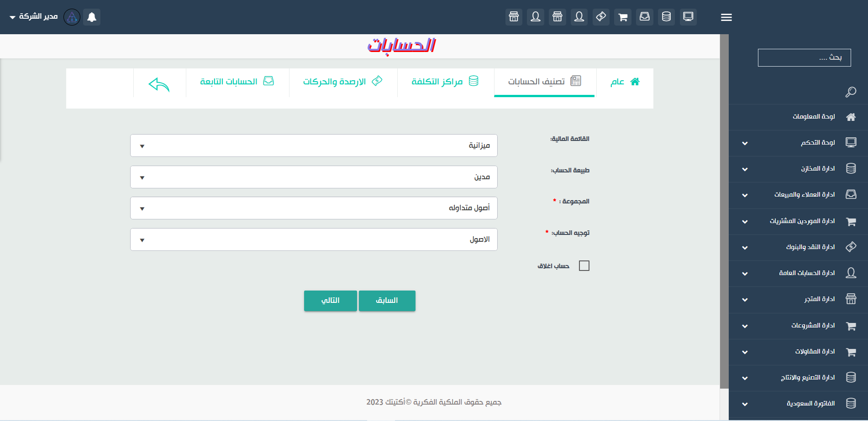Image resolution: width=868 pixels, height=421 pixels.
Task: Click the shopping cart icon in top toolbar
Action: coord(623,17)
